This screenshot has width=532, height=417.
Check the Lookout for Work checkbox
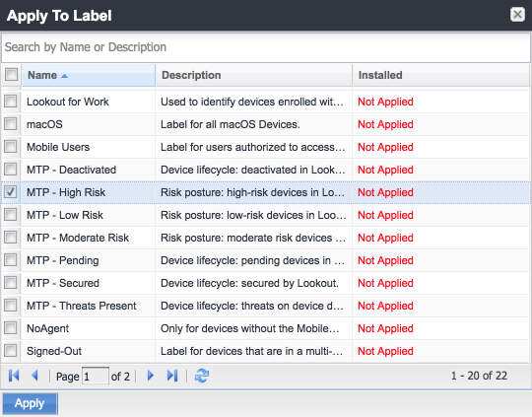point(11,102)
